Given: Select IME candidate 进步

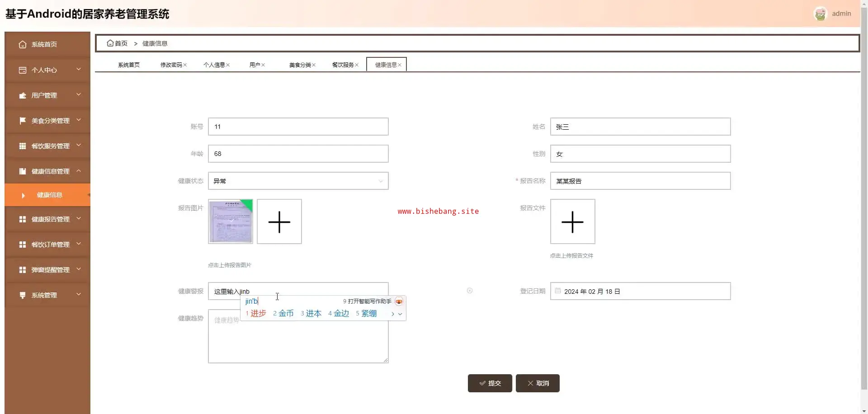Looking at the screenshot, I should 258,314.
